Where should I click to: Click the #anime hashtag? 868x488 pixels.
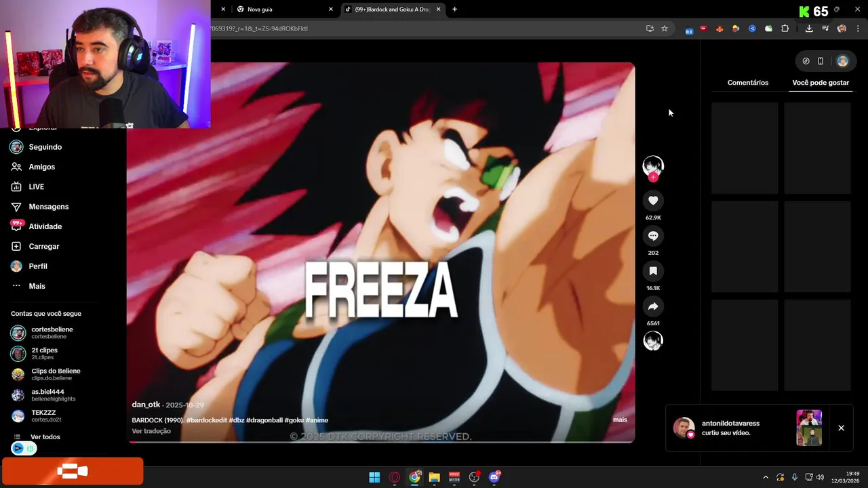pyautogui.click(x=317, y=420)
